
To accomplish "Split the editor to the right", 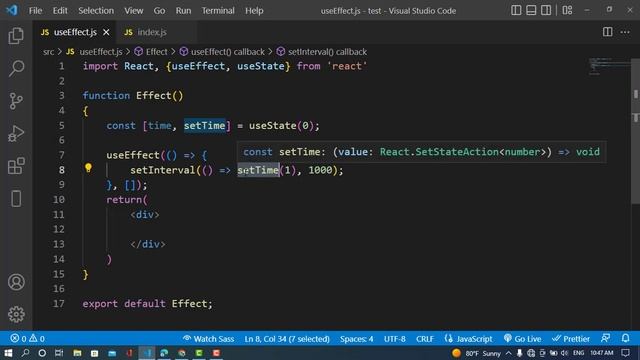I will (607, 32).
